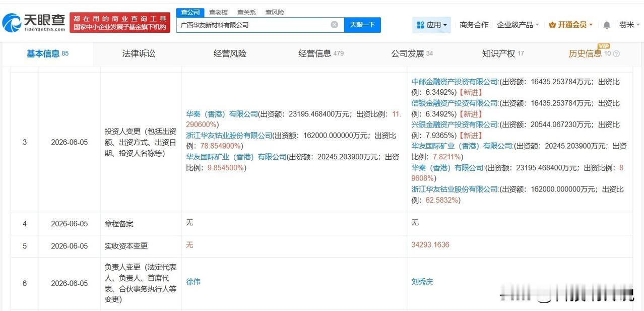Viewport: 644px width, 311px height.
Task: Open the 商务合作 link
Action: click(x=474, y=25)
